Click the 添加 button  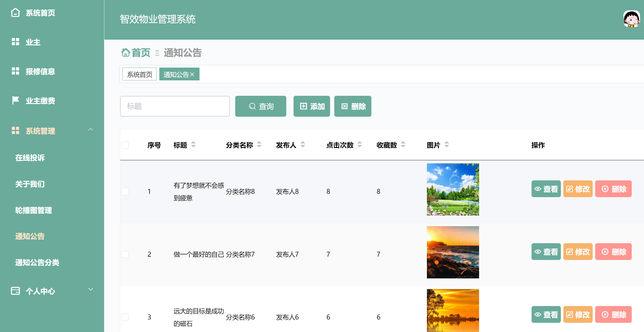coord(312,106)
